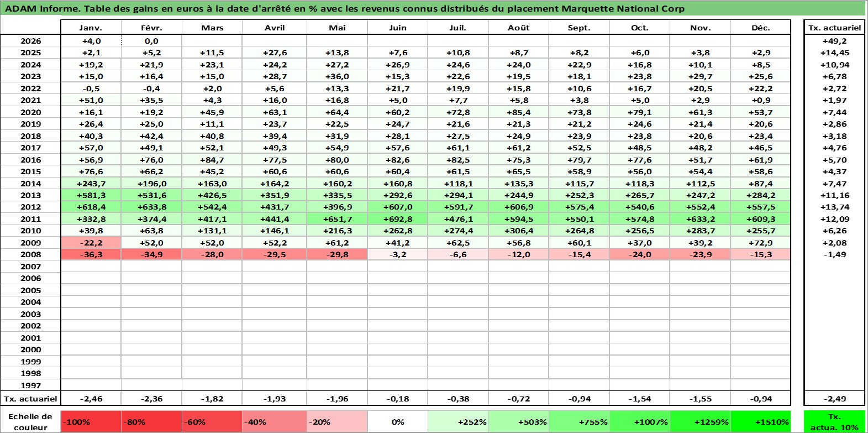The image size is (868, 433).
Task: Click the +243,7 cell for January 2014
Action: 91,184
